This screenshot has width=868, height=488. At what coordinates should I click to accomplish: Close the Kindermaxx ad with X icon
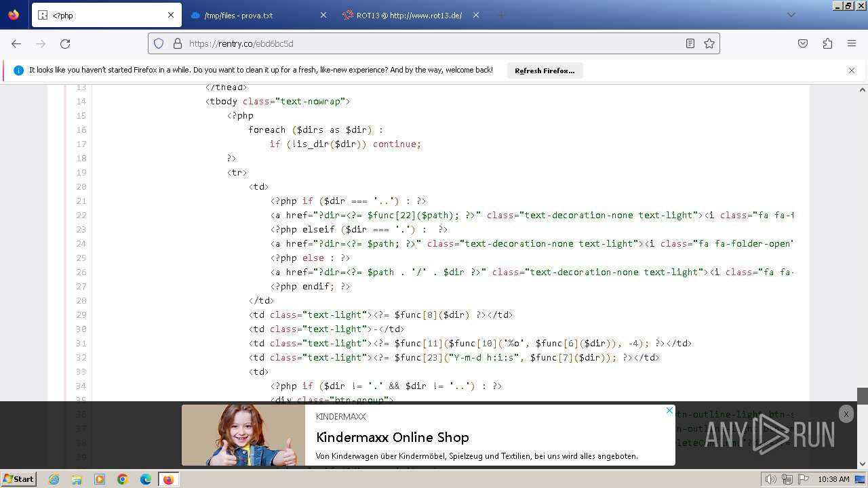coord(669,410)
